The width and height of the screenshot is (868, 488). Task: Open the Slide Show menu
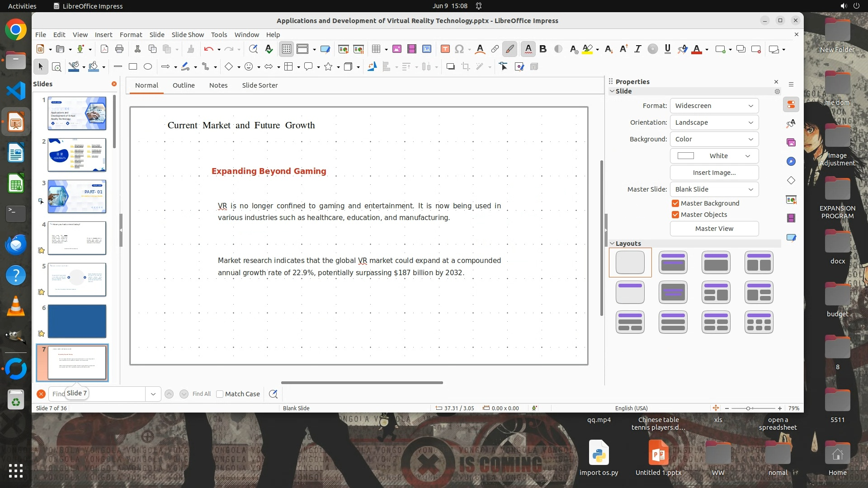[x=188, y=35]
